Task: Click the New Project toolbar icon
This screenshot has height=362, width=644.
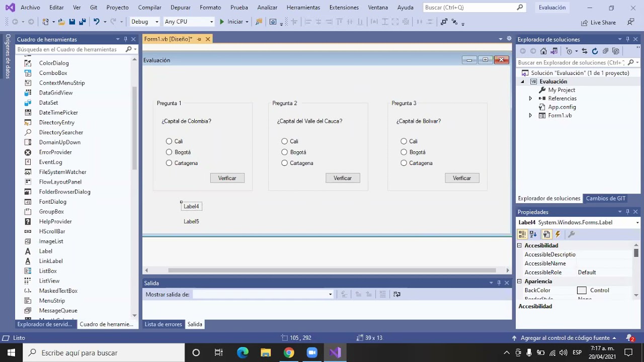Action: click(x=46, y=22)
